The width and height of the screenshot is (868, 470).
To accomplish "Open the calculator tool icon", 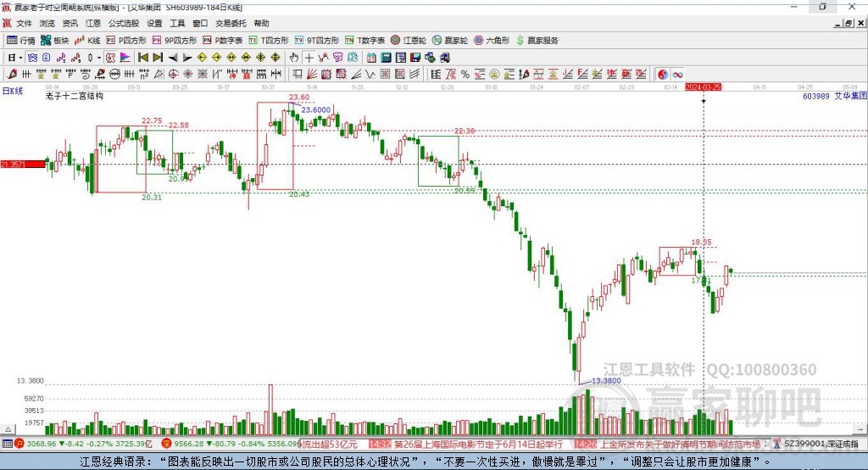I will pyautogui.click(x=386, y=58).
